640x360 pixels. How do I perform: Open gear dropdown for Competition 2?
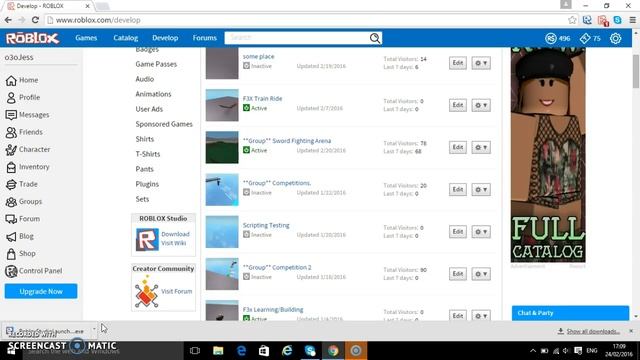(x=481, y=273)
